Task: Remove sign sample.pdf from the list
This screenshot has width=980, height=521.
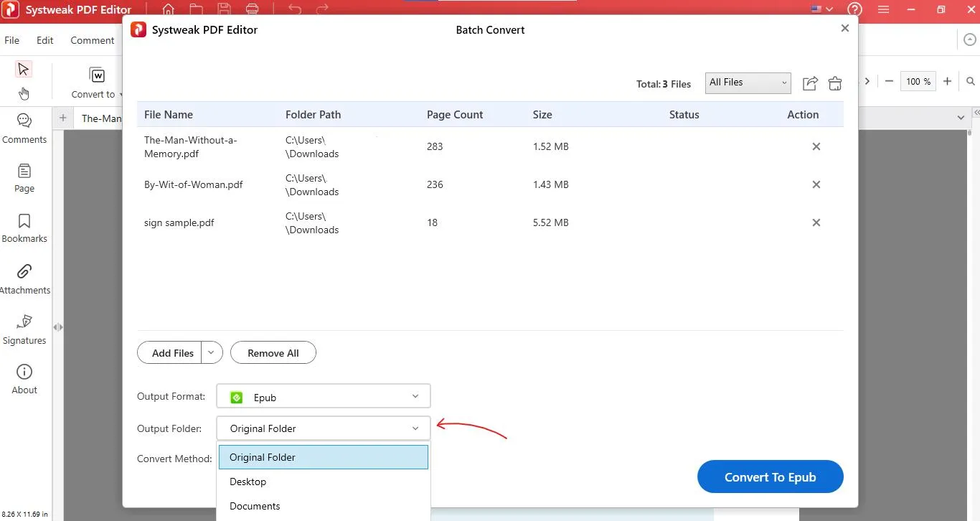Action: (x=816, y=222)
